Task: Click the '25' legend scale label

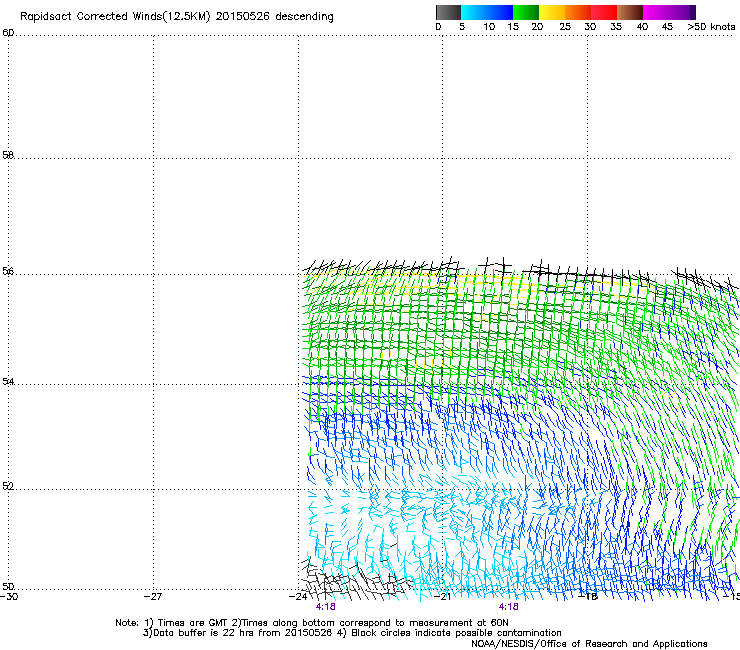Action: click(565, 27)
